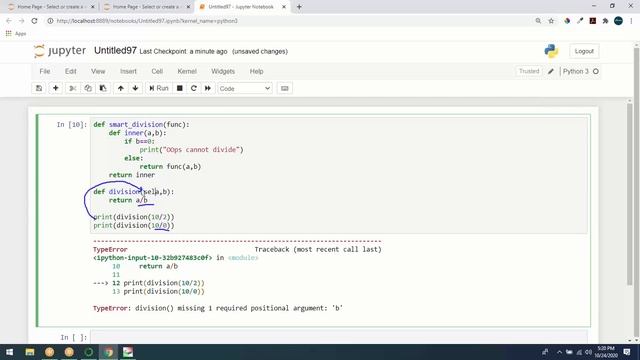Click the address bar URL

point(147,21)
